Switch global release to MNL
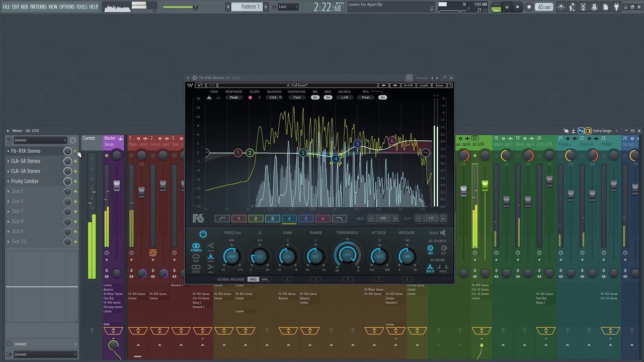This screenshot has width=644, height=362. 265,280
